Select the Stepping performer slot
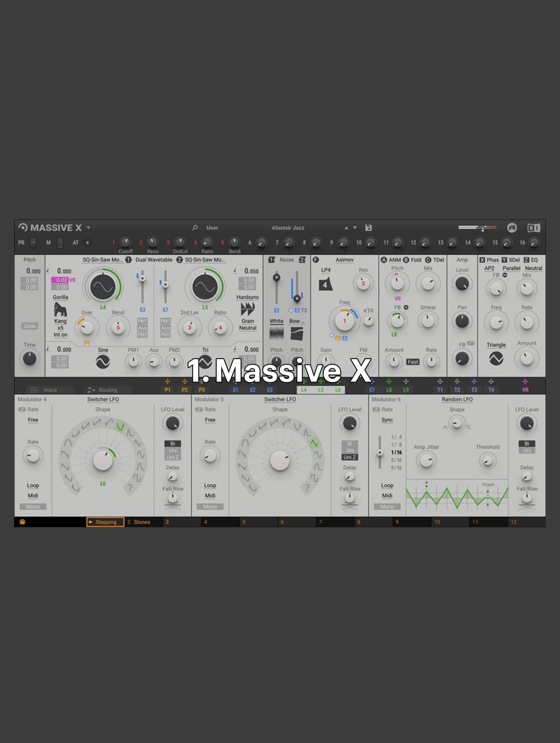Image resolution: width=560 pixels, height=743 pixels. [105, 522]
